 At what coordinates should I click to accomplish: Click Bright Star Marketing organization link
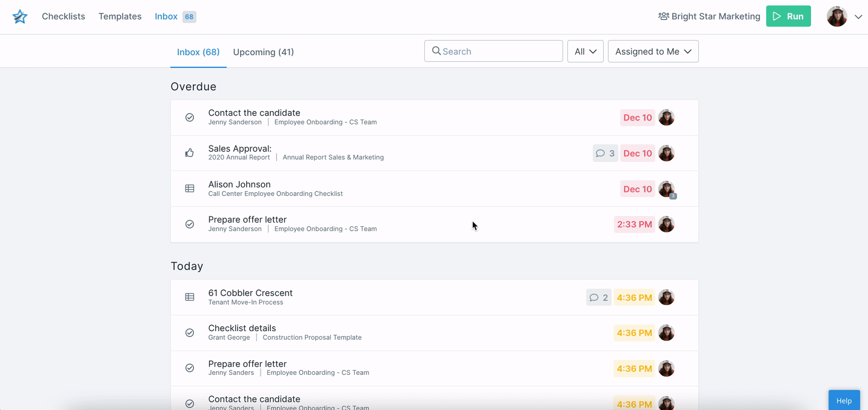[716, 16]
